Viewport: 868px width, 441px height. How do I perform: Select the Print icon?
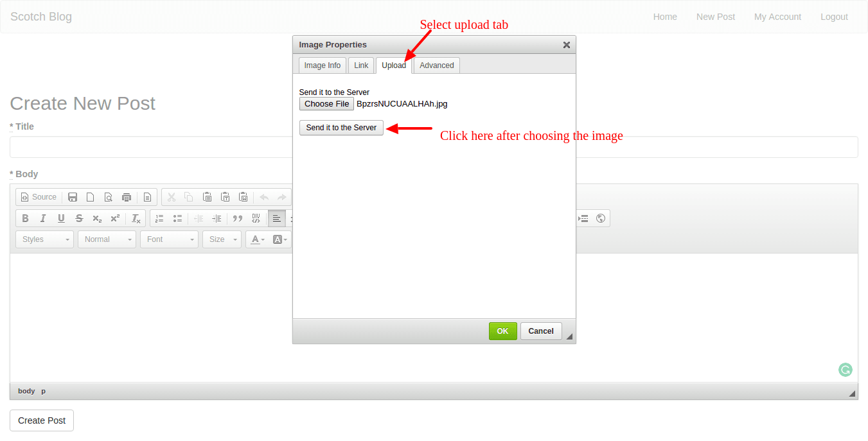(x=127, y=197)
